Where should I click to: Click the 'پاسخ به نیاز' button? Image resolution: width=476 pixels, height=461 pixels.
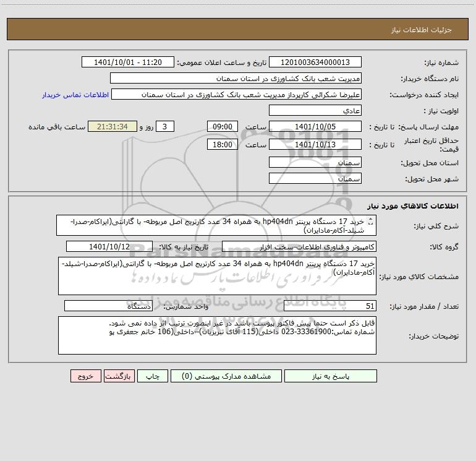pyautogui.click(x=331, y=376)
